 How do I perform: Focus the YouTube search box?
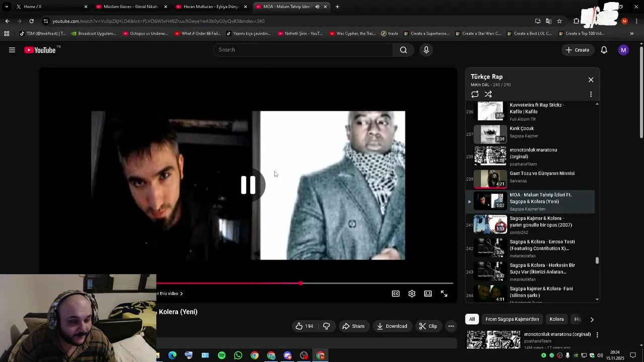(303, 50)
